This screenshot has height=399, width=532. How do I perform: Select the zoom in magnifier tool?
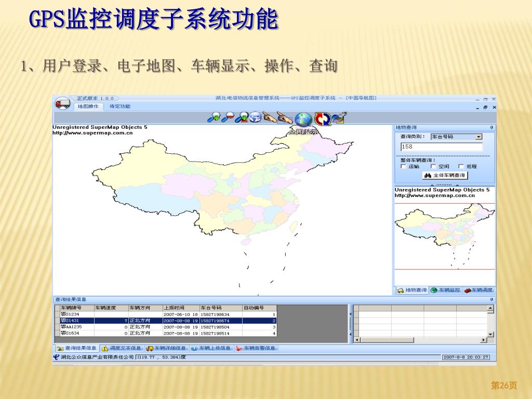pyautogui.click(x=214, y=118)
